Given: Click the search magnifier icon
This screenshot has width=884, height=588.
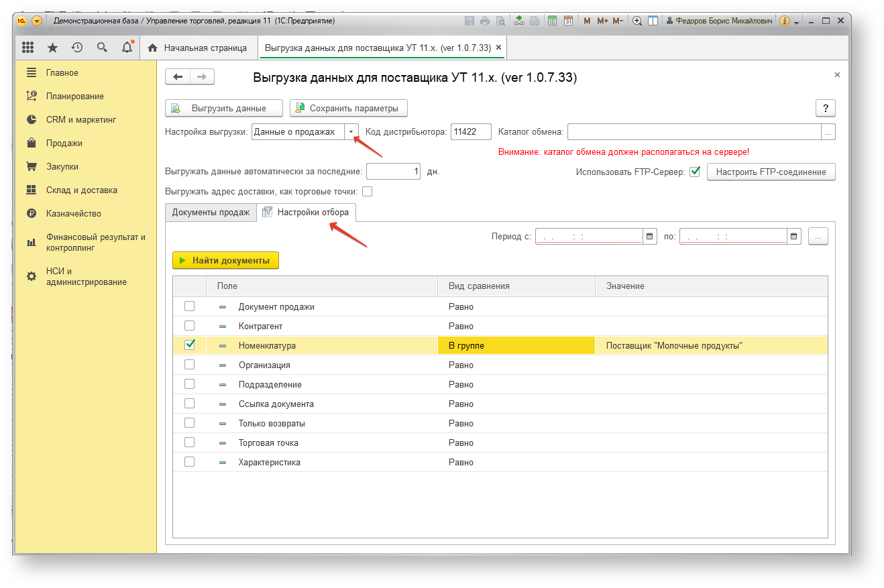Looking at the screenshot, I should pos(102,48).
